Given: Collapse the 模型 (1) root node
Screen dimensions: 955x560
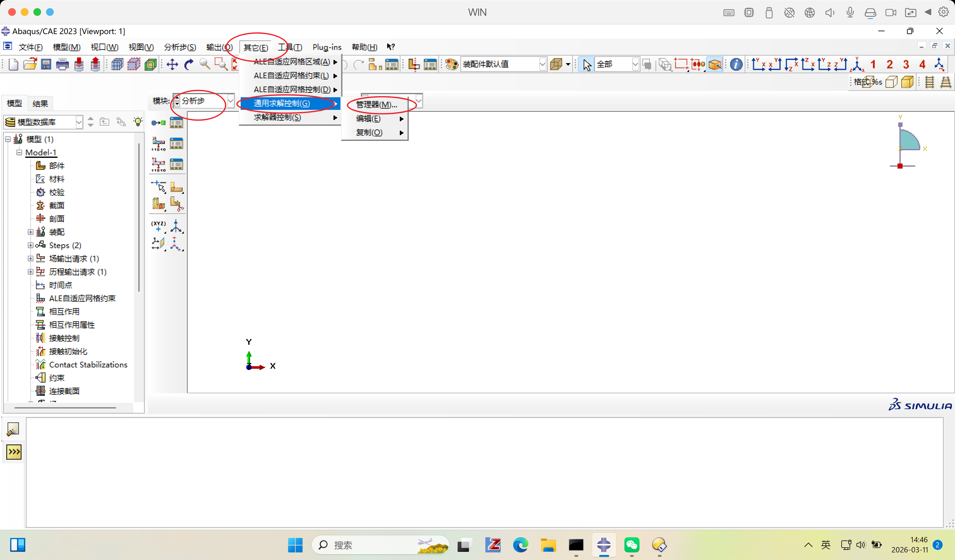Looking at the screenshot, I should (x=8, y=139).
